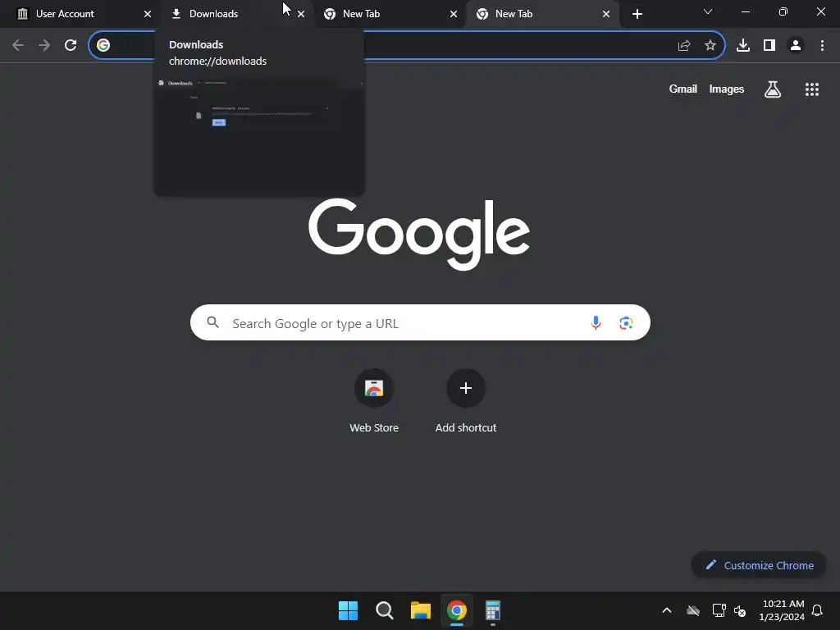Open Google apps grid

coord(812,89)
